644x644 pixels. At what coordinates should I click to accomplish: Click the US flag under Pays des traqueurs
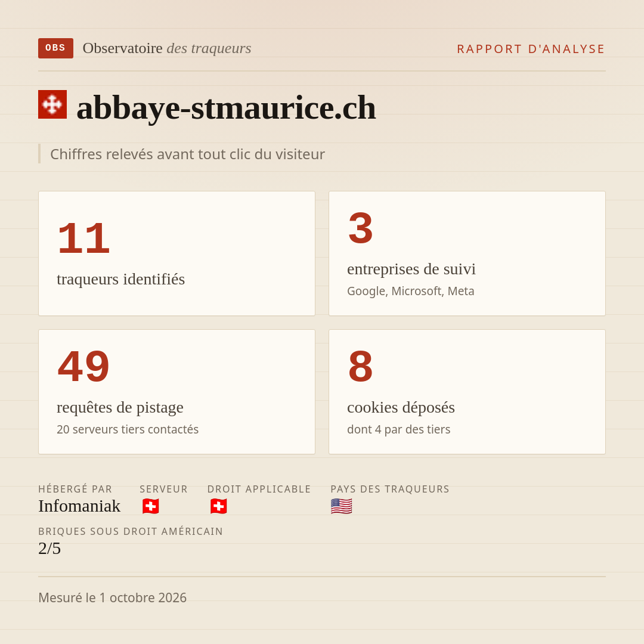[x=341, y=506]
